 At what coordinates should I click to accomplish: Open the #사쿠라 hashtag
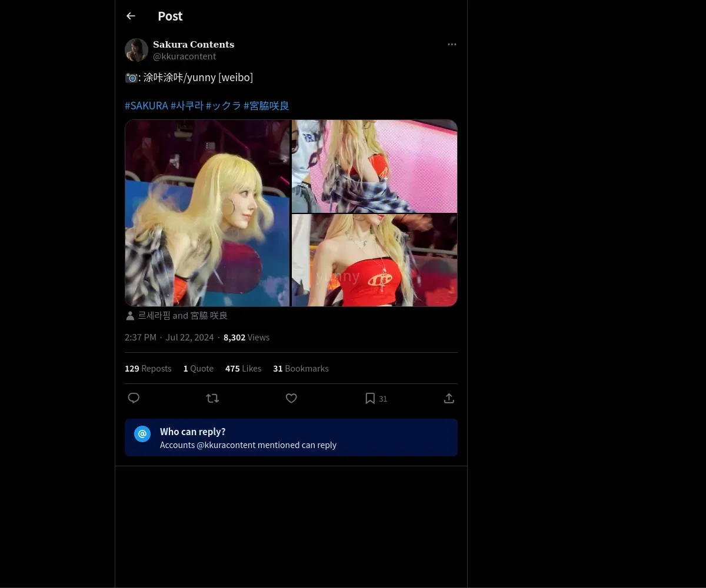pyautogui.click(x=187, y=106)
